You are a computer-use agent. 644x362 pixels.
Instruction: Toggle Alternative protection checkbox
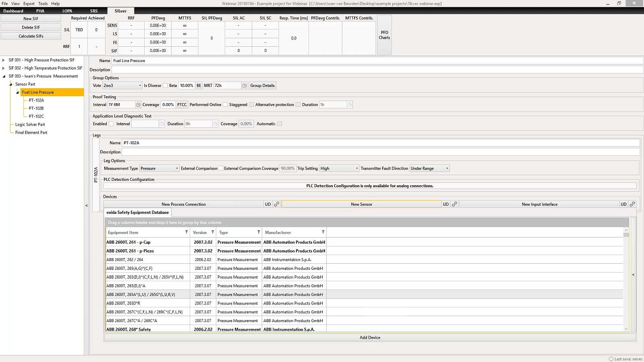coord(298,105)
